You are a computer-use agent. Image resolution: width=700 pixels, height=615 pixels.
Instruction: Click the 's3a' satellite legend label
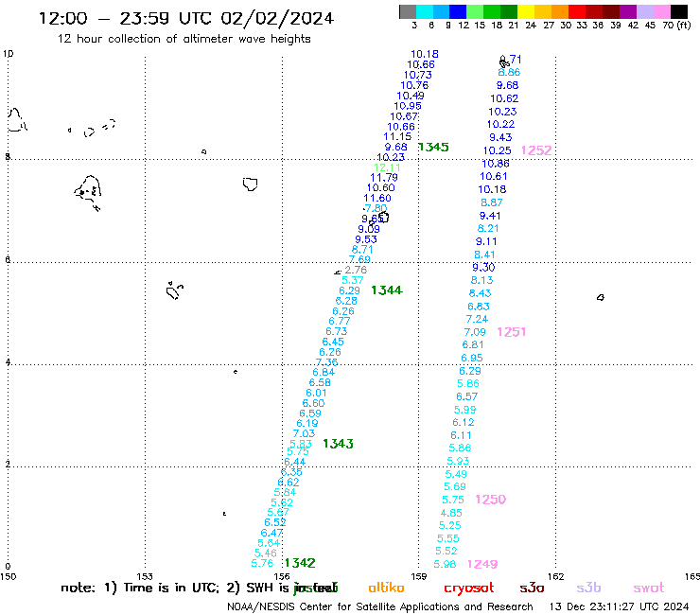532,589
